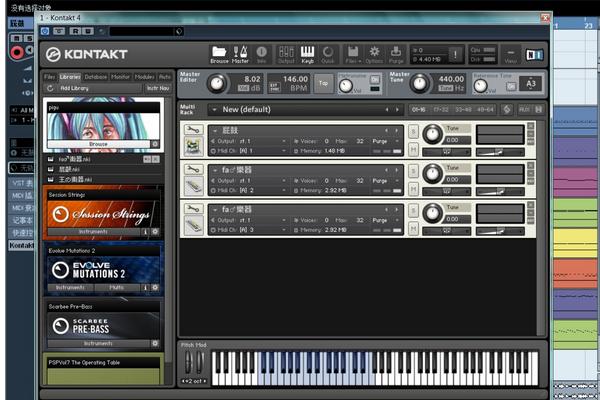Toggle the Master metronome icon
Screen dimensions: 600x400
(240, 55)
